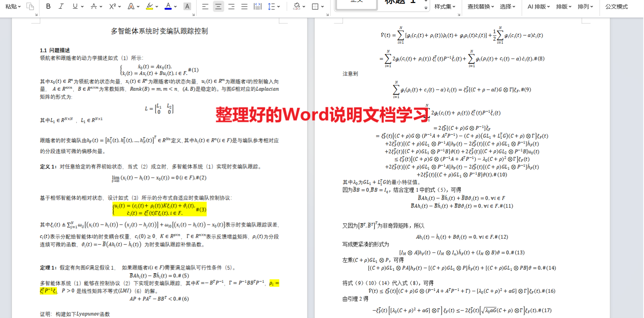Expand the styles gallery list

(426, 8)
